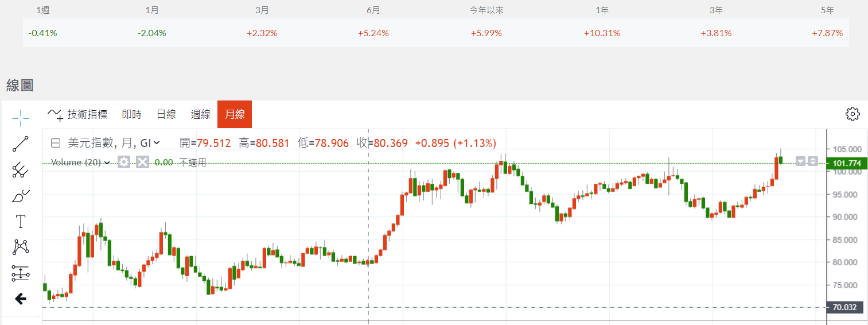Click the up-down arrows button near price axis
This screenshot has width=868, height=325.
pos(813,161)
